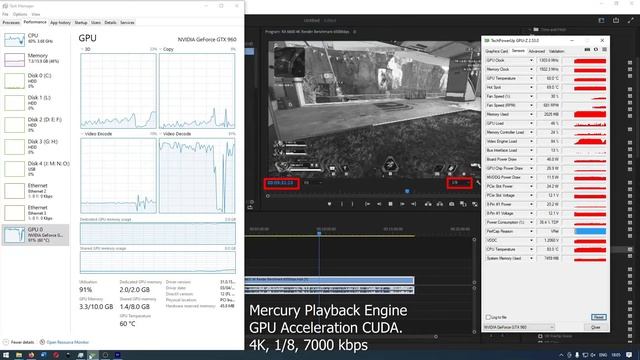Click GPU-Z refresh icon
Viewport: 640px width, 360px height.
pos(596,50)
